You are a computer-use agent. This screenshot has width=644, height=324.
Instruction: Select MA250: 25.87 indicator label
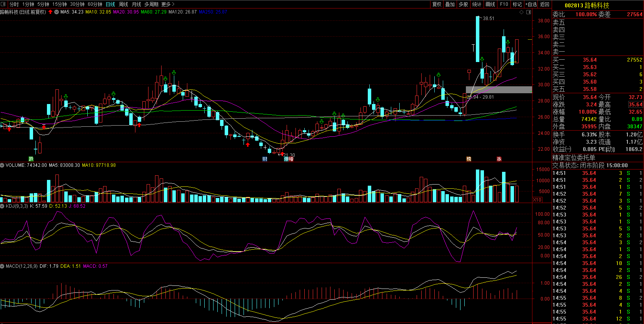pos(213,12)
